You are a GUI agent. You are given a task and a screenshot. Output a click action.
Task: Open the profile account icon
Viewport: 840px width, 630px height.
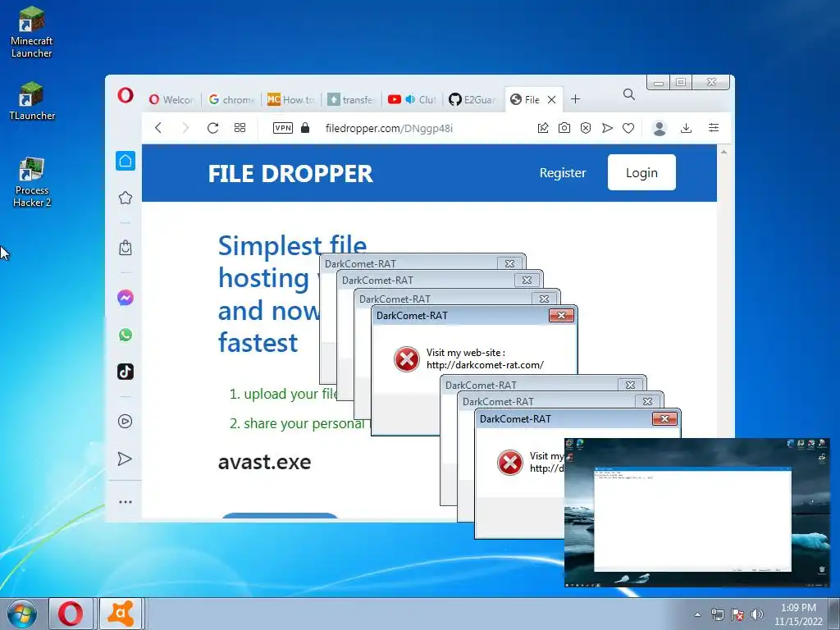point(660,128)
